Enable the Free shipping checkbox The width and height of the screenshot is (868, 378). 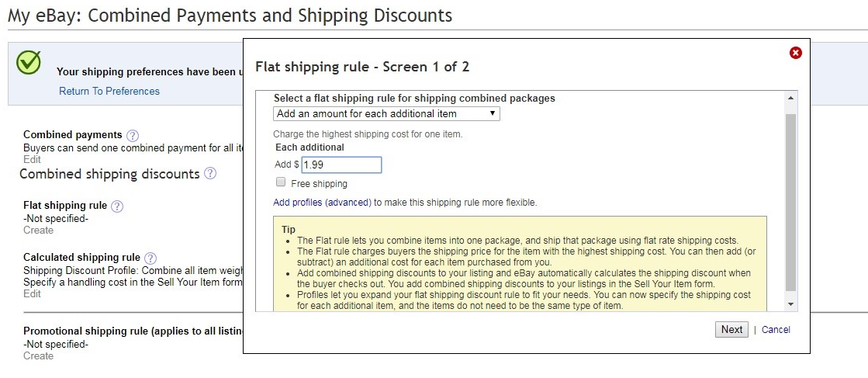pyautogui.click(x=281, y=182)
